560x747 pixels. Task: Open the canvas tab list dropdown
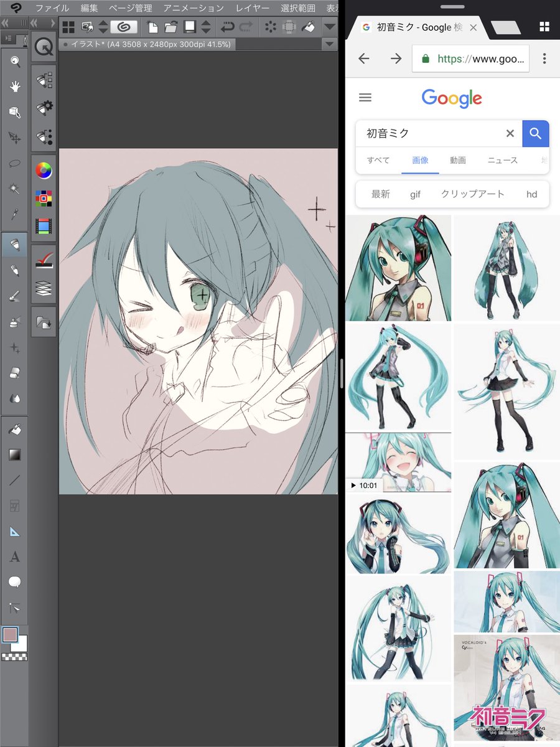[330, 45]
